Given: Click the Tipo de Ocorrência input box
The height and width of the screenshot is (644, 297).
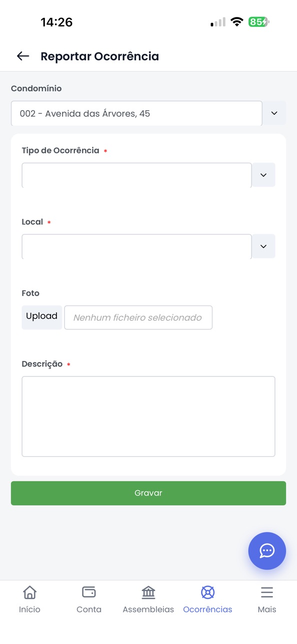Looking at the screenshot, I should pyautogui.click(x=136, y=175).
